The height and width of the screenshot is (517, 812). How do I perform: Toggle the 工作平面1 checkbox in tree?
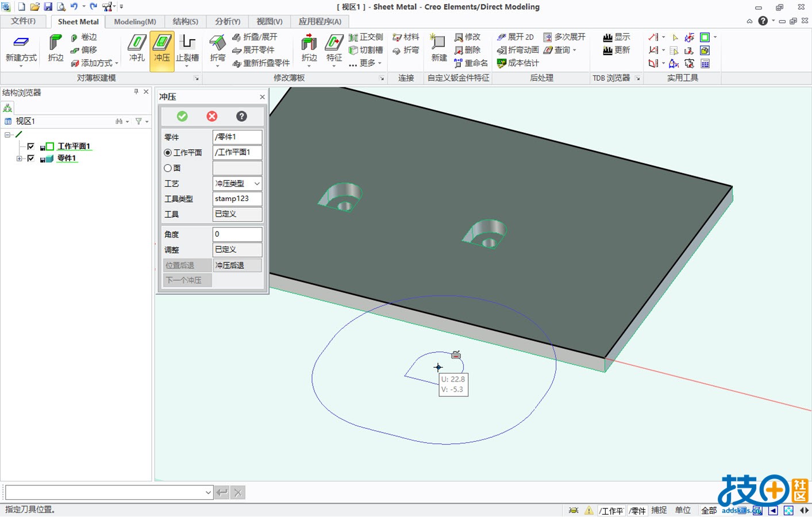[x=31, y=146]
